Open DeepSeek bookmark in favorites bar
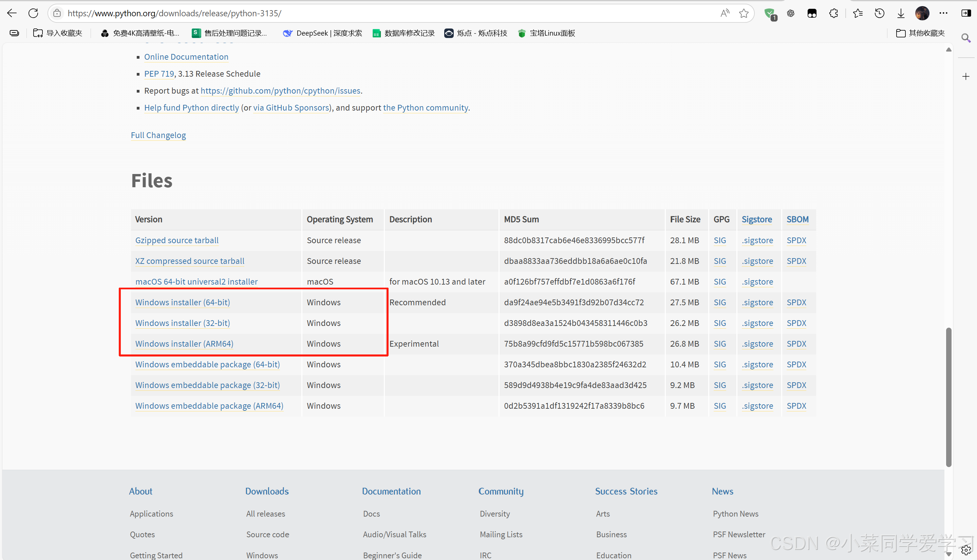Viewport: 977px width, 560px height. [x=322, y=33]
